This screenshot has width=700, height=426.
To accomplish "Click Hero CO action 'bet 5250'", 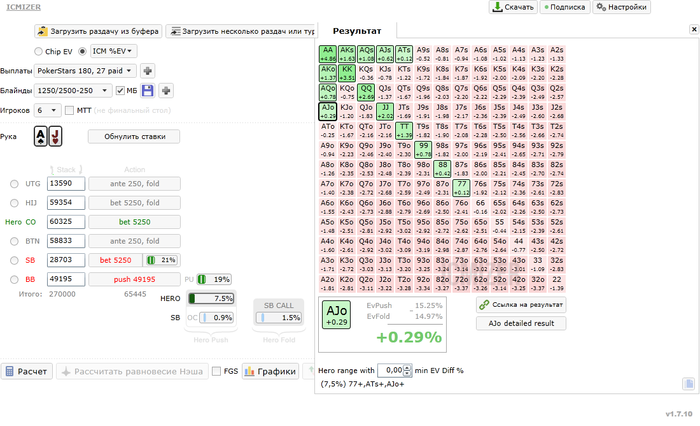I will (134, 222).
